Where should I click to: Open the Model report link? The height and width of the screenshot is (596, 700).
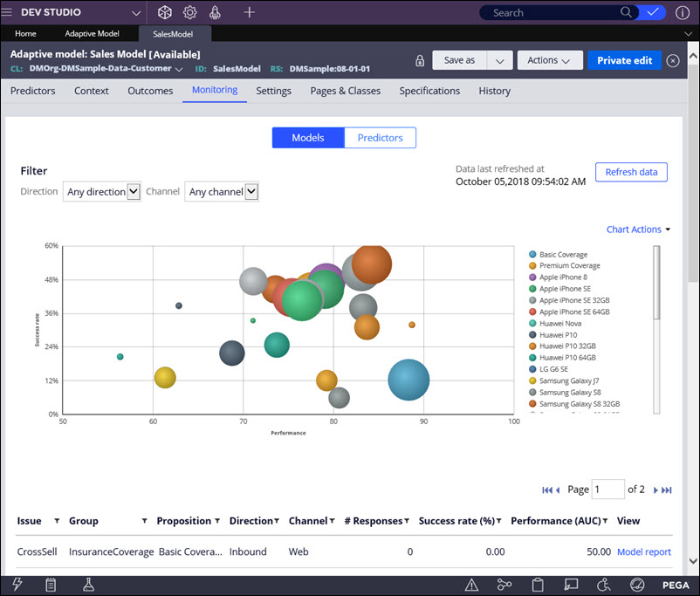coord(643,551)
